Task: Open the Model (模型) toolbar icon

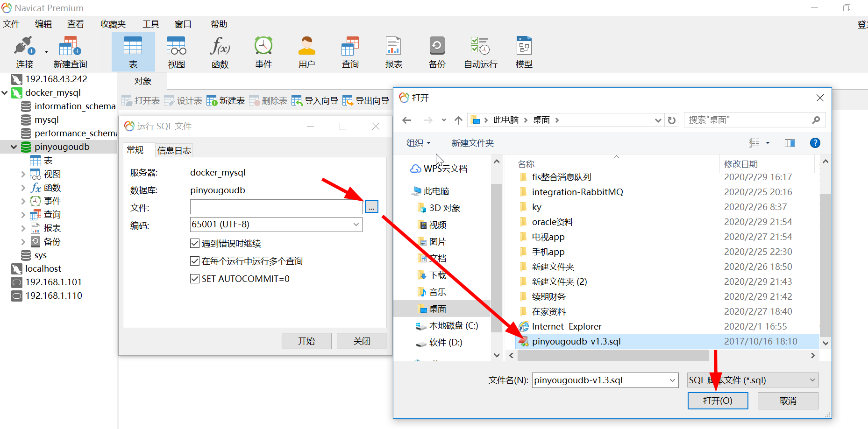Action: pos(524,52)
